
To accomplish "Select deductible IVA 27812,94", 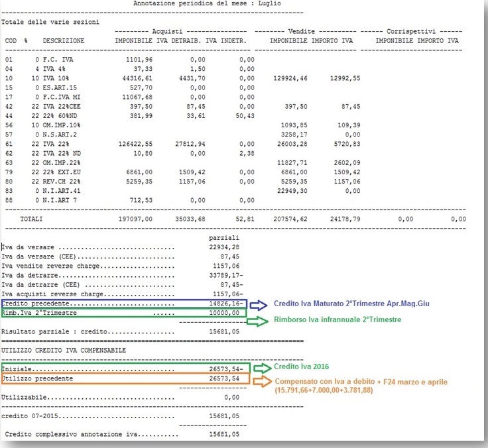I will (190, 144).
